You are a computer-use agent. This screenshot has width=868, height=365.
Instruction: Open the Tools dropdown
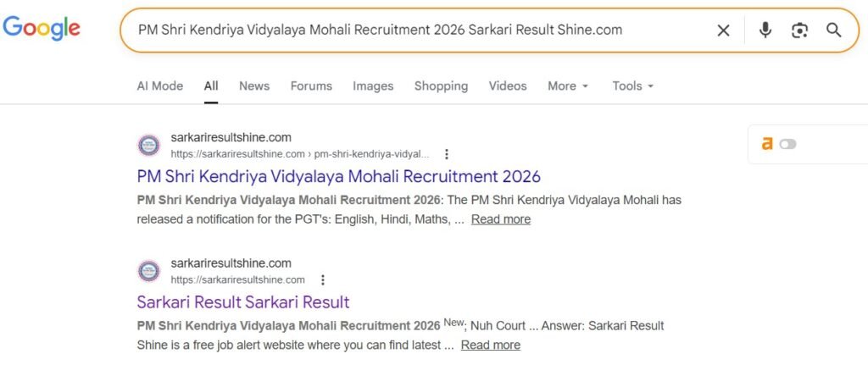coord(632,86)
